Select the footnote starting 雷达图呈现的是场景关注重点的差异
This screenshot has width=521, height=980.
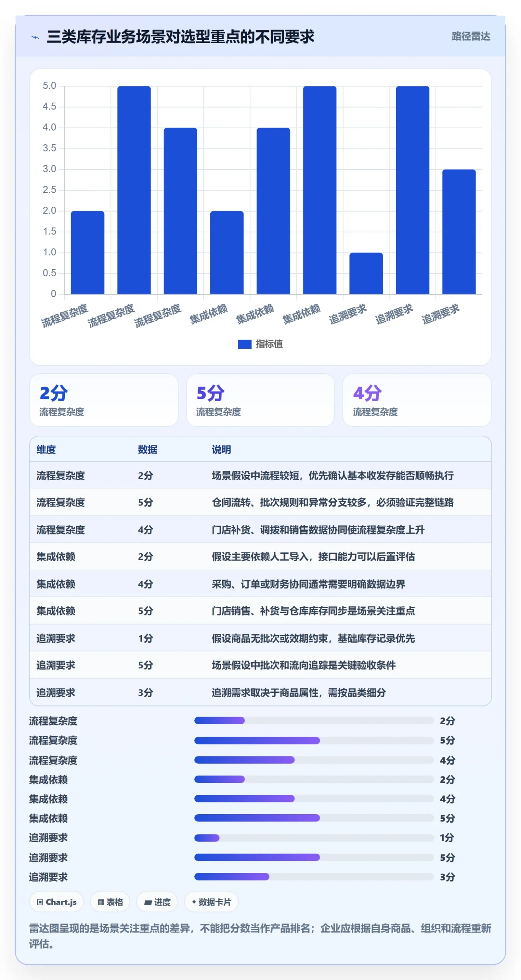260,936
